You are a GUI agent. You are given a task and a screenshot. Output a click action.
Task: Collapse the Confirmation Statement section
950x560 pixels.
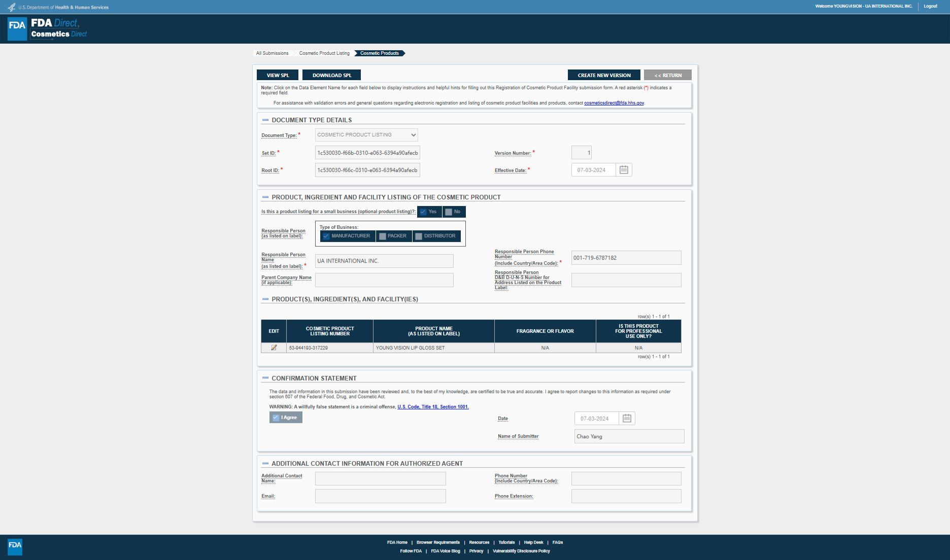[265, 378]
